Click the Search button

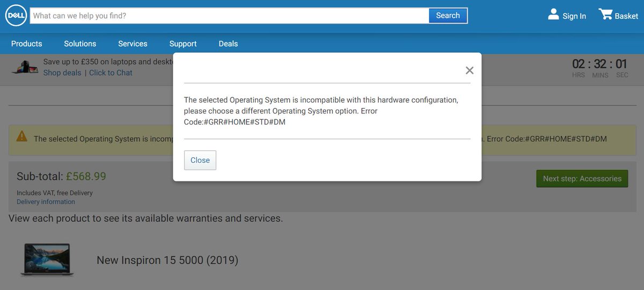tap(448, 16)
